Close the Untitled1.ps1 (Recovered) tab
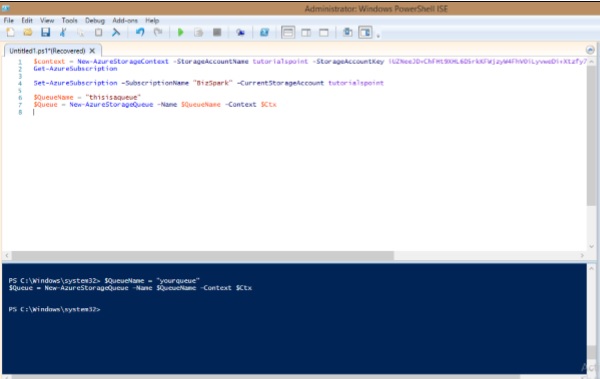 (92, 51)
